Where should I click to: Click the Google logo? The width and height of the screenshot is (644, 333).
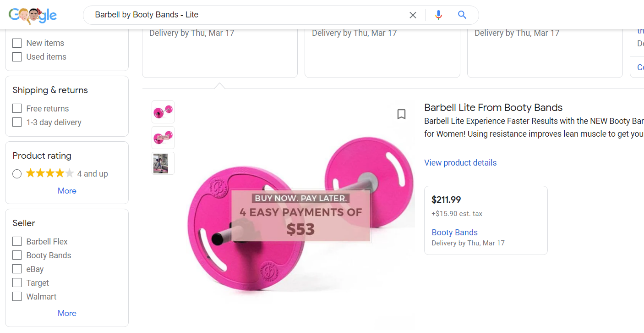(x=33, y=15)
